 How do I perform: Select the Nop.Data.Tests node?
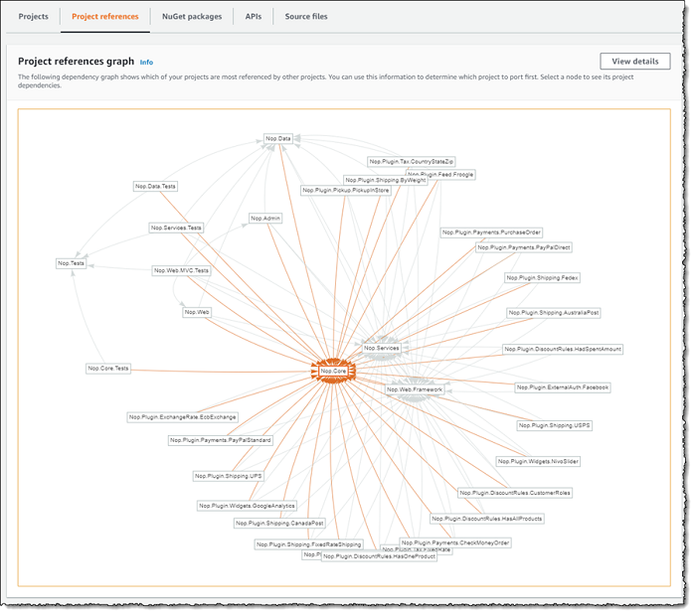click(155, 186)
